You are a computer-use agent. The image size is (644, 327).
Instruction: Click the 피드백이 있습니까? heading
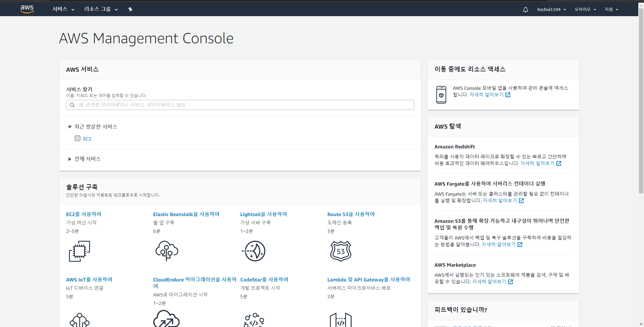(461, 310)
